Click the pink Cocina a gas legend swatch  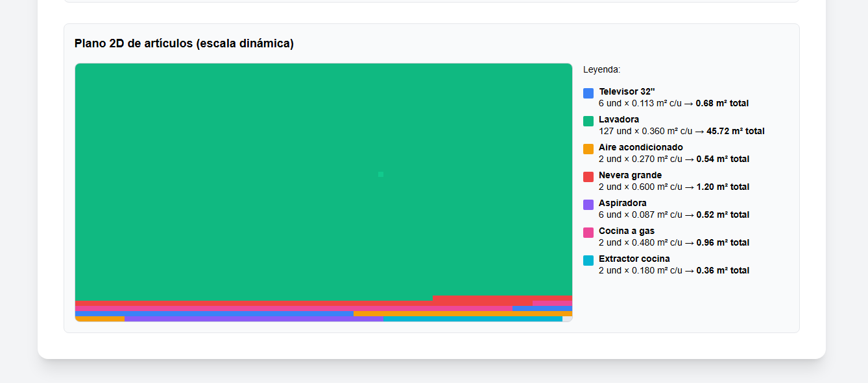click(588, 233)
